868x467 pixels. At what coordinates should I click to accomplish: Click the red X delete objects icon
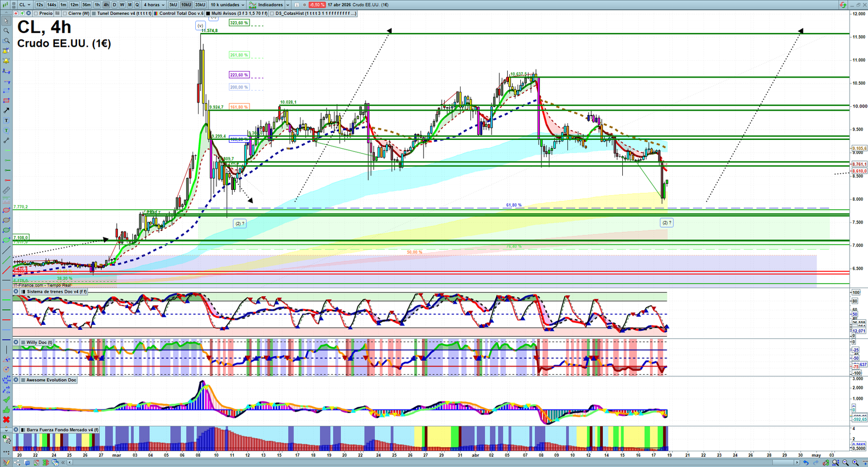(6, 419)
